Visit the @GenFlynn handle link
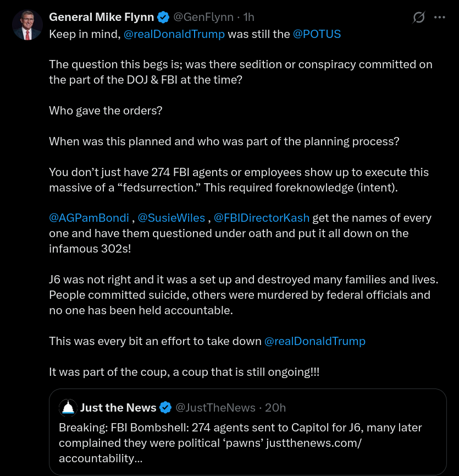The image size is (459, 476). 204,17
